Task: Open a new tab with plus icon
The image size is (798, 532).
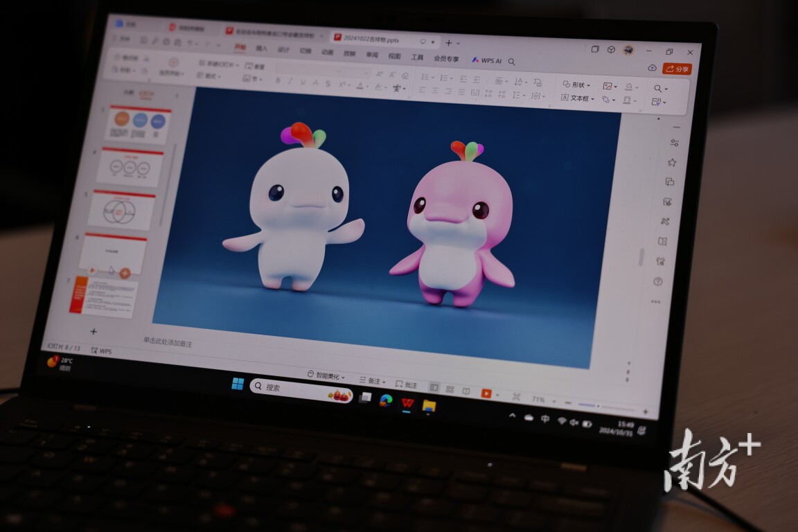Action: 448,42
